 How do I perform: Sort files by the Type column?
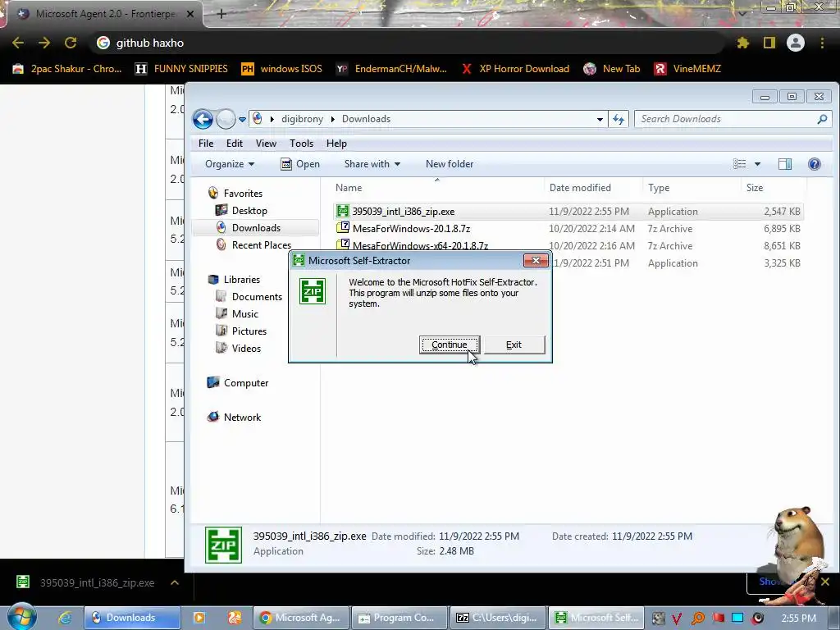point(692,188)
